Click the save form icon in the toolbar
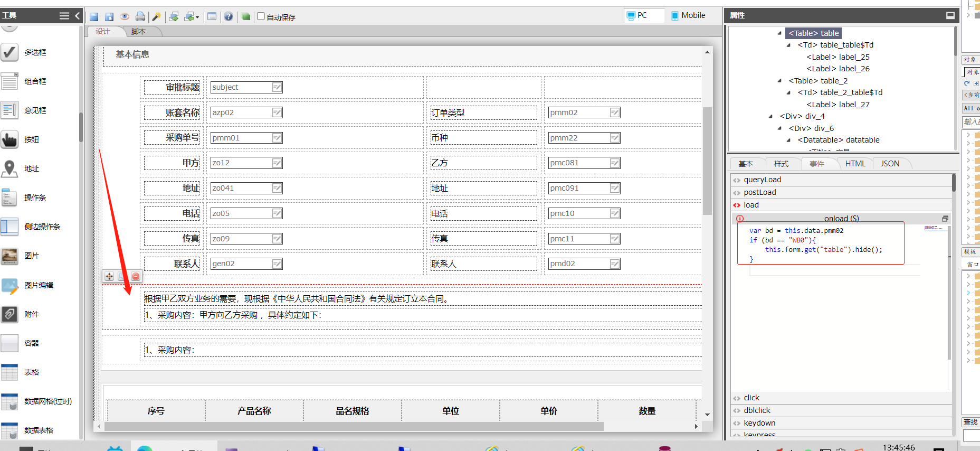The image size is (980, 451). [x=94, y=17]
